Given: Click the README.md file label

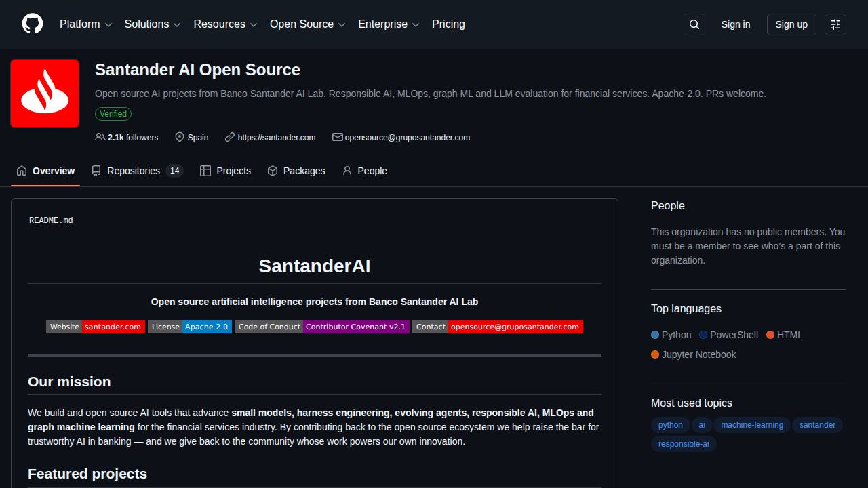Looking at the screenshot, I should click(51, 220).
